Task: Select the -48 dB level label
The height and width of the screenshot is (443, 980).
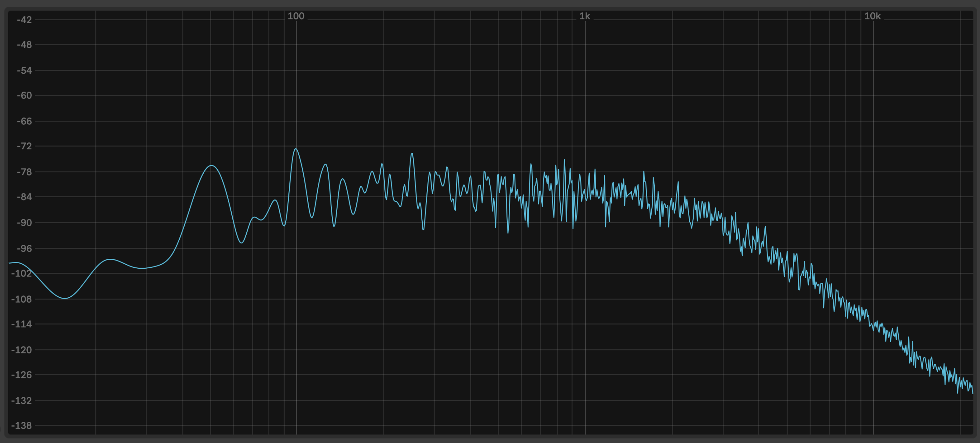Action: 24,45
